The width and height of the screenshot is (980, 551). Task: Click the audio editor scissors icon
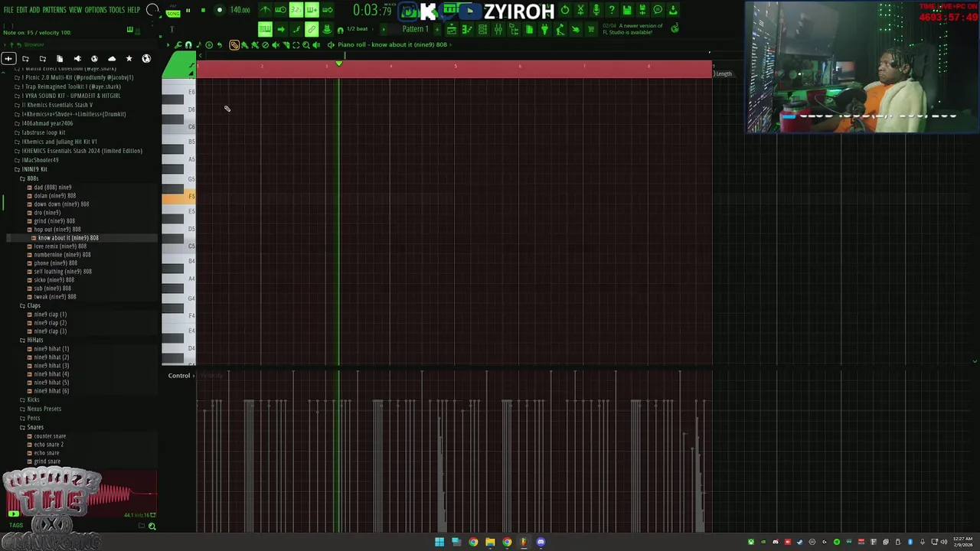580,10
